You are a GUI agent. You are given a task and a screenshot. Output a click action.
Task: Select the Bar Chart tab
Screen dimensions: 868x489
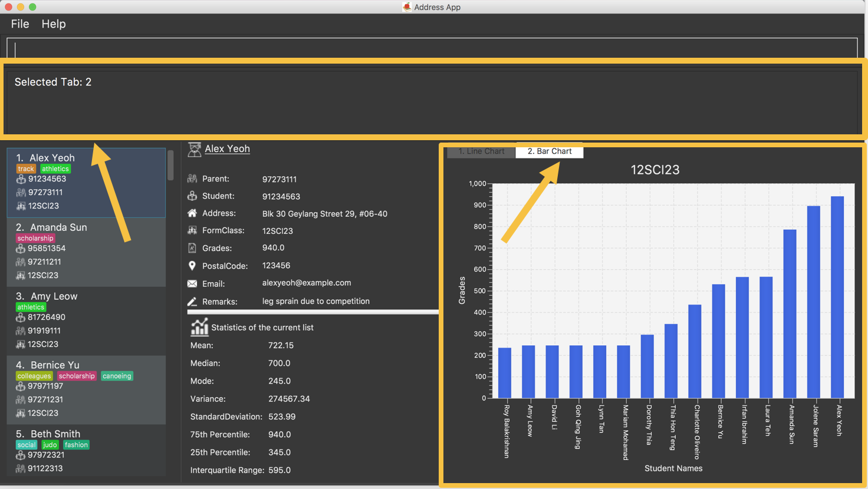tap(550, 151)
